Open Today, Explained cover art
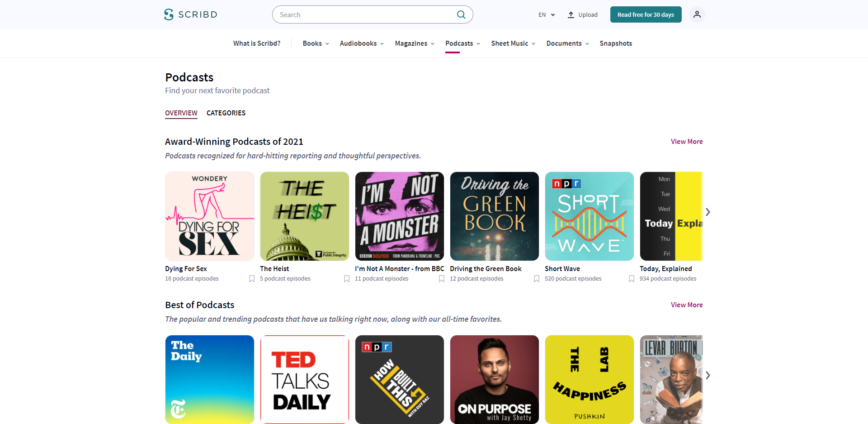 click(671, 216)
